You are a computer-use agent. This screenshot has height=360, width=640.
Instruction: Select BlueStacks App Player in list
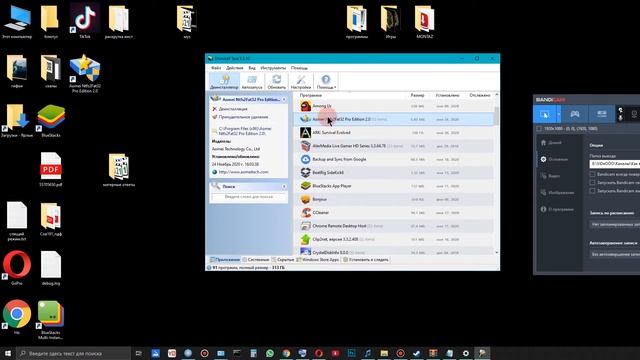[394, 186]
